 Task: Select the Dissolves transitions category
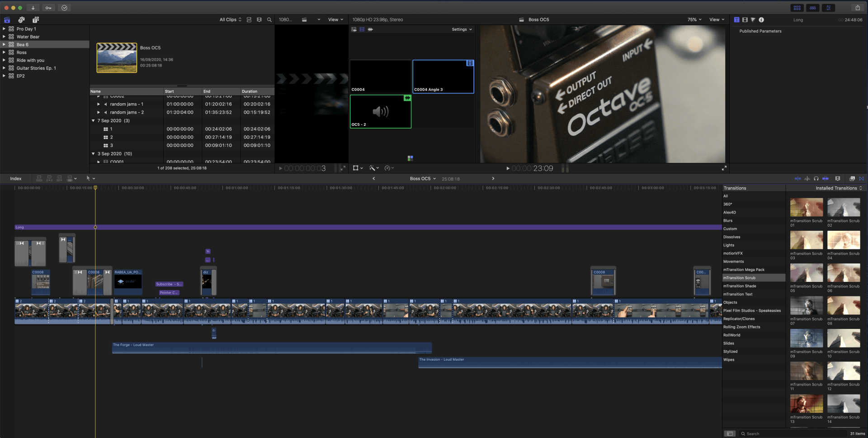(731, 237)
